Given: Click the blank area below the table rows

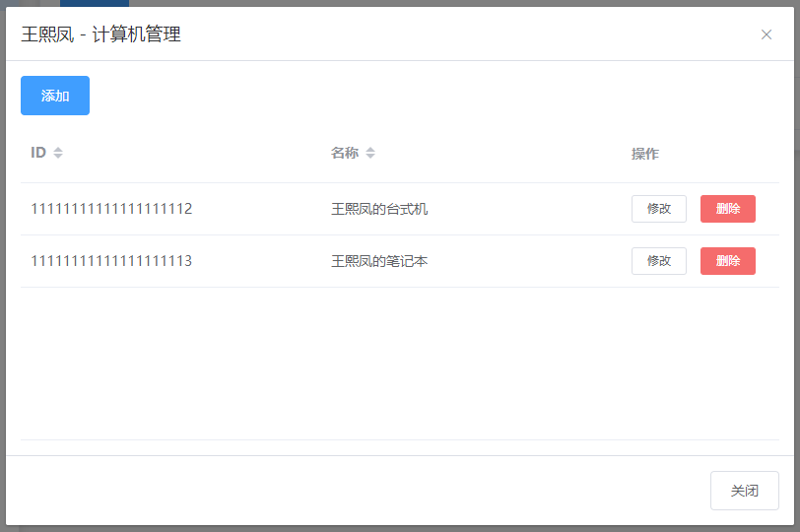Looking at the screenshot, I should pos(399,365).
